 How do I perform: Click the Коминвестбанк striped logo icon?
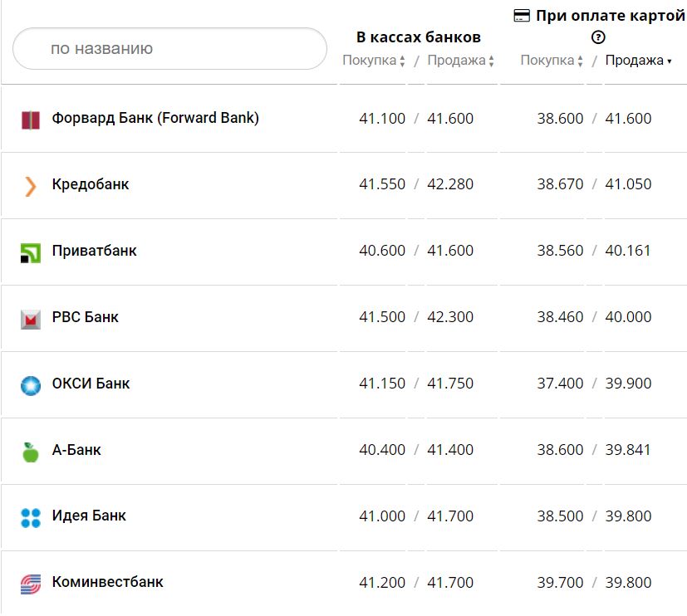point(31,584)
